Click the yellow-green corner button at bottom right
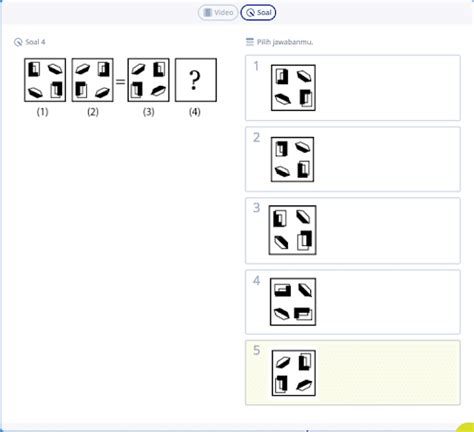This screenshot has height=432, width=474. [466, 427]
